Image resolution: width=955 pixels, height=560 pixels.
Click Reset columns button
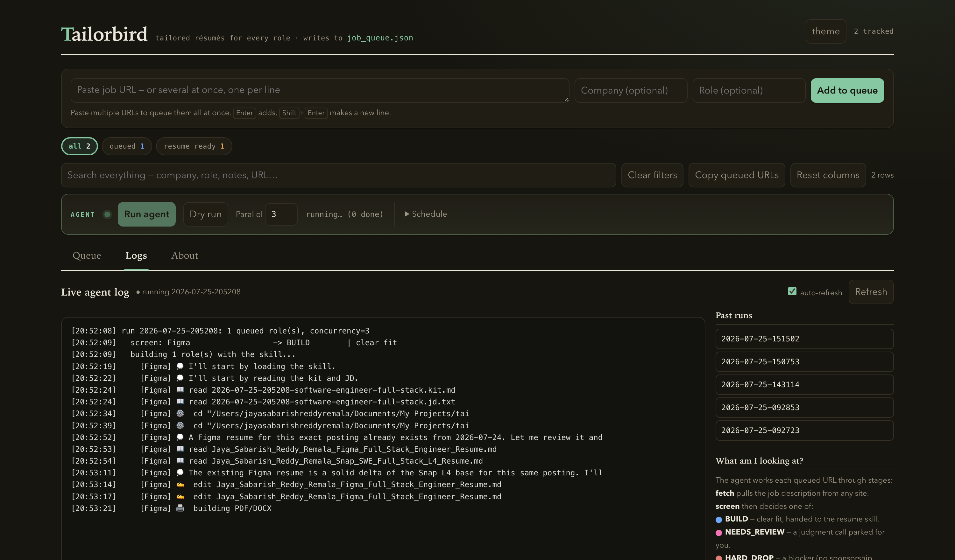(x=828, y=175)
